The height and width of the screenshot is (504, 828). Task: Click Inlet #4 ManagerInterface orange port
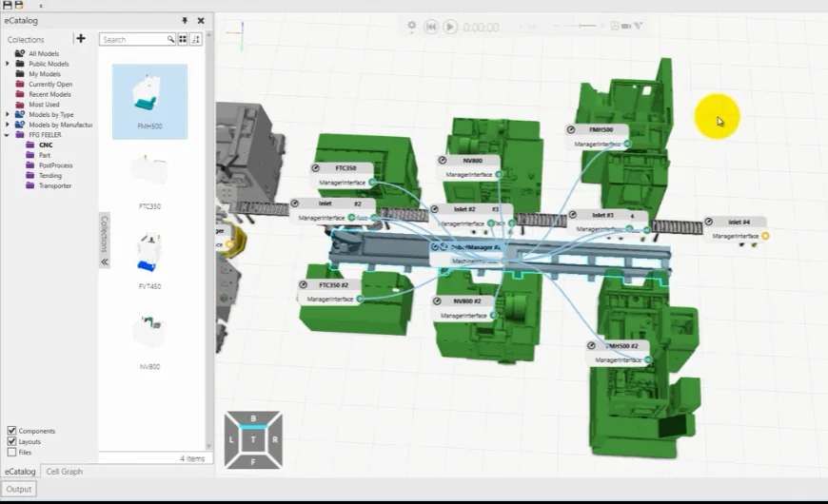(765, 236)
